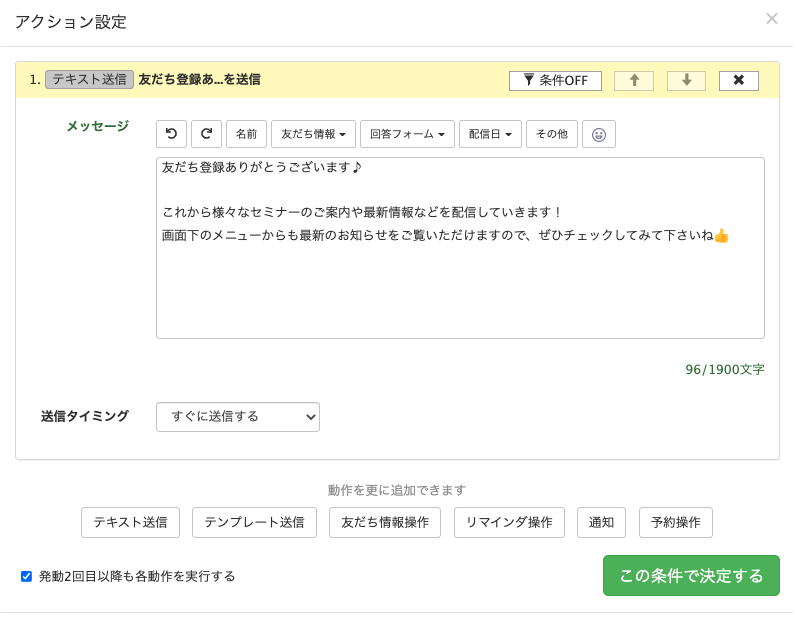Toggle the 条件OFF filter button

pyautogui.click(x=555, y=80)
